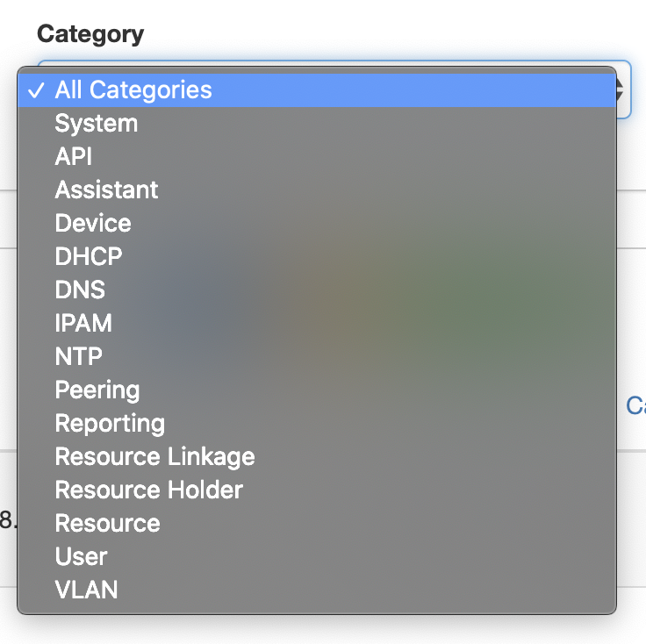Choose Resource Linkage option
The image size is (646, 644).
154,456
